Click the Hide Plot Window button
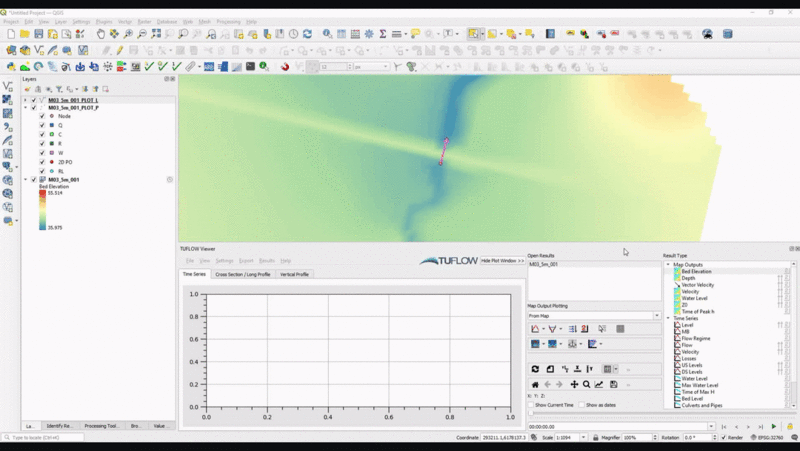800x451 pixels. tap(503, 261)
